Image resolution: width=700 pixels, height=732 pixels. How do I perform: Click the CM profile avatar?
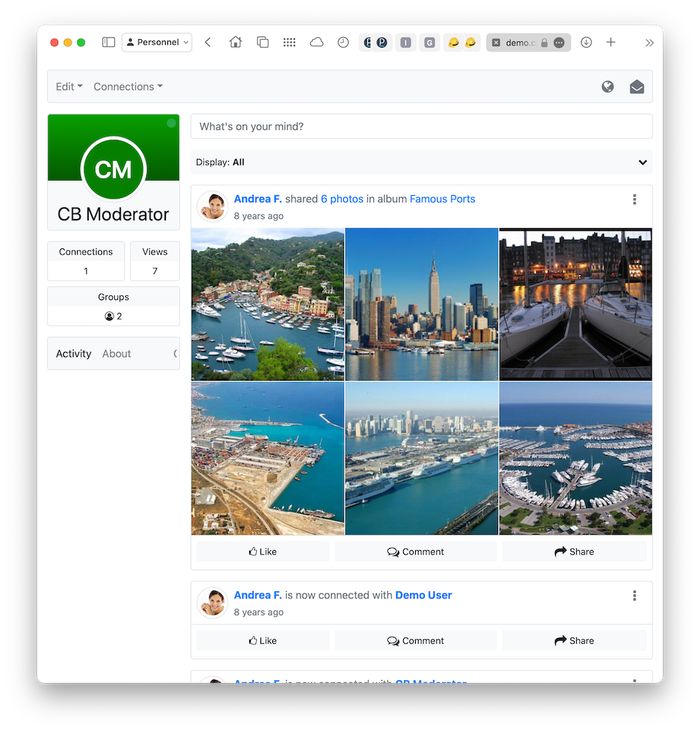click(113, 169)
